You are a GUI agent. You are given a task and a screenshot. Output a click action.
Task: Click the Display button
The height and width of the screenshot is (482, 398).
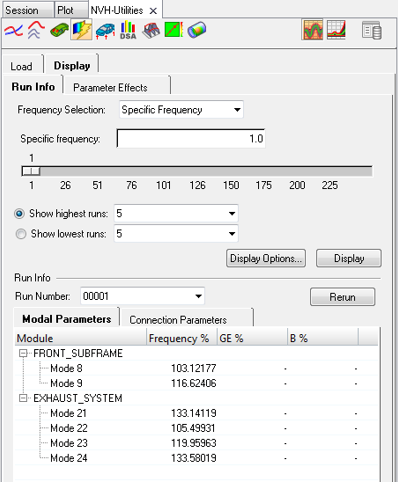click(349, 258)
